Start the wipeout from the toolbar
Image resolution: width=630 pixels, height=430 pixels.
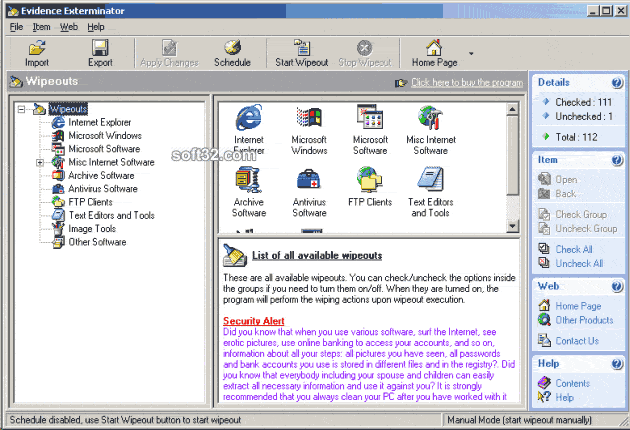coord(301,53)
